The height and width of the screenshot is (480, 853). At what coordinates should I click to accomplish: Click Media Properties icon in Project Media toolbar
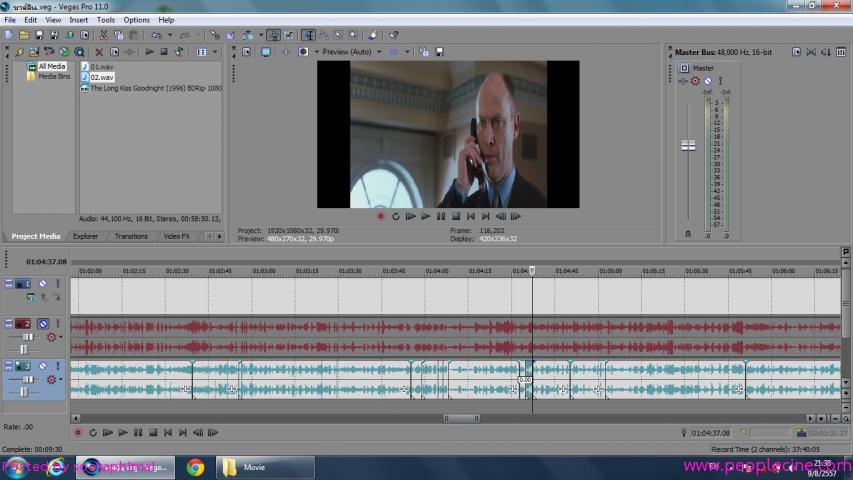coord(114,52)
